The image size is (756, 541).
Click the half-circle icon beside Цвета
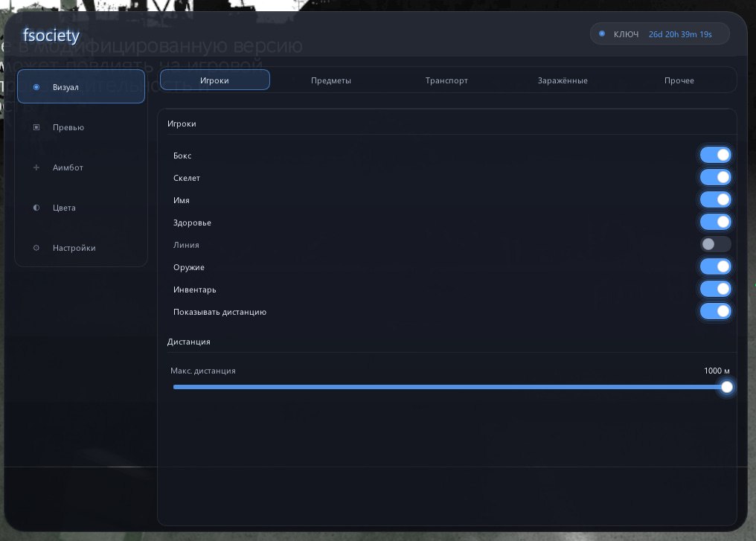point(36,208)
